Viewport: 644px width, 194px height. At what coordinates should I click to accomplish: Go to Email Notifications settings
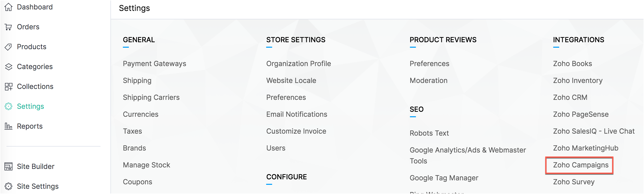[297, 114]
